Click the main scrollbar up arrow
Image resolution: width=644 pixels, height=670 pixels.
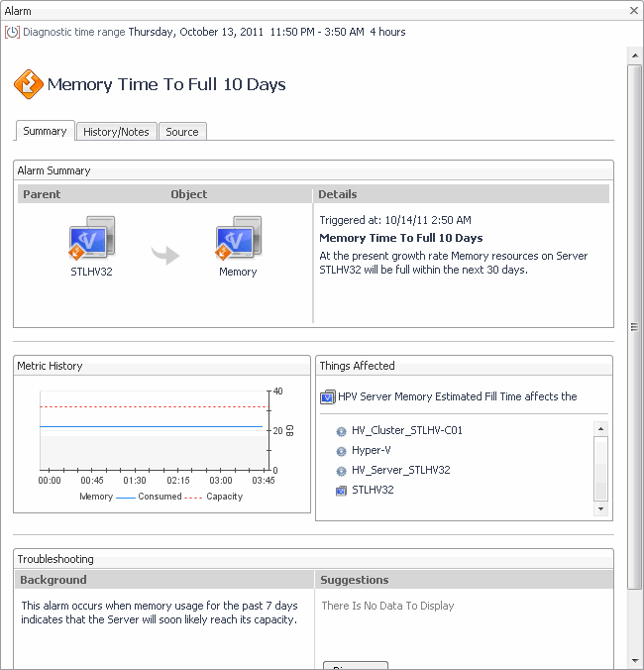pos(634,54)
